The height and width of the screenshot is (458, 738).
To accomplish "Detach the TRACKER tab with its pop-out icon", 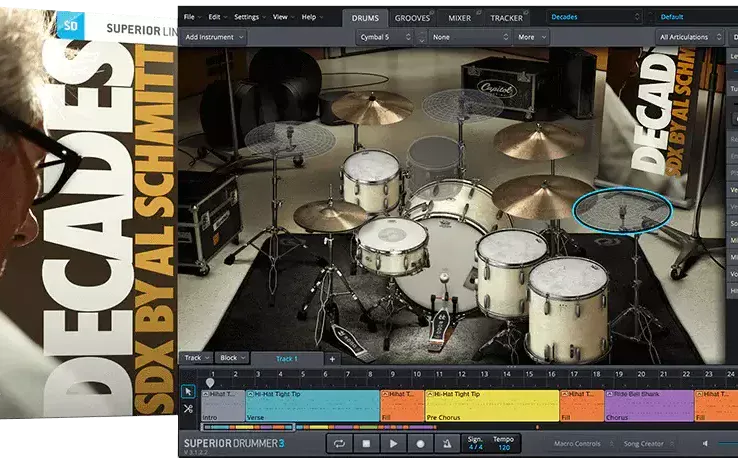I will [x=526, y=13].
